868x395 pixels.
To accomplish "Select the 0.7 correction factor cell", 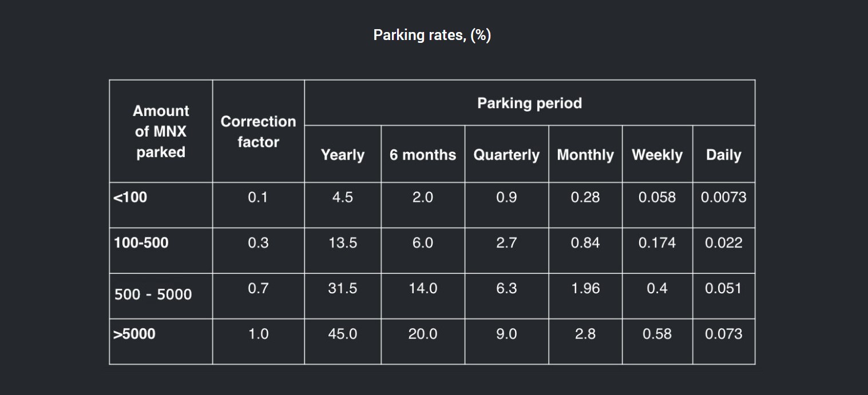I will [x=258, y=289].
